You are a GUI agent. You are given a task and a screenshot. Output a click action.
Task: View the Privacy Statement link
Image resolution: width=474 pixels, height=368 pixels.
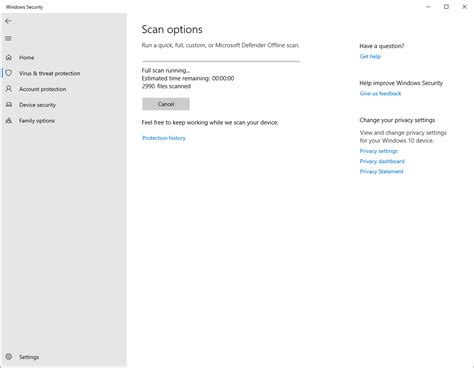point(381,172)
